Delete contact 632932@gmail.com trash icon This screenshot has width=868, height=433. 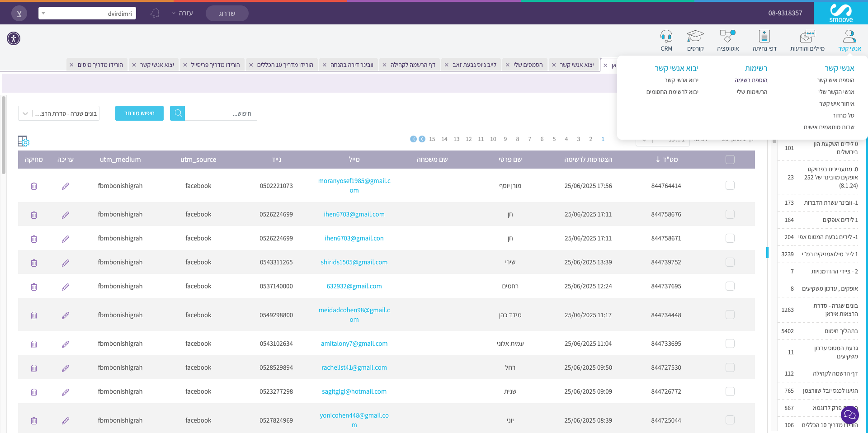click(x=34, y=287)
